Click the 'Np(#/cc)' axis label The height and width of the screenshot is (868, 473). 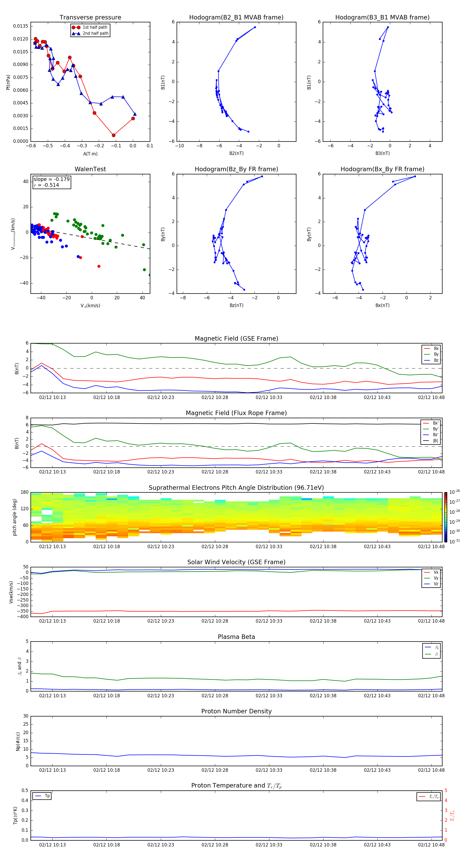tap(18, 741)
